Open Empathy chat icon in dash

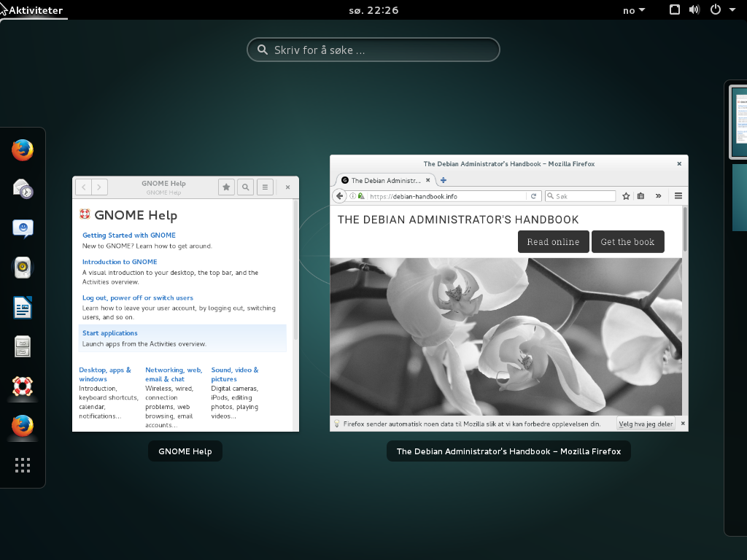tap(23, 228)
